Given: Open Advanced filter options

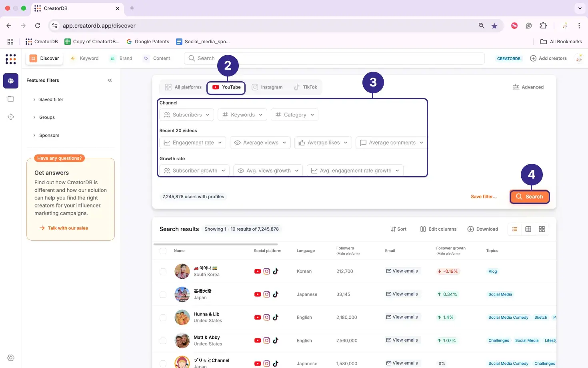Looking at the screenshot, I should click(528, 87).
